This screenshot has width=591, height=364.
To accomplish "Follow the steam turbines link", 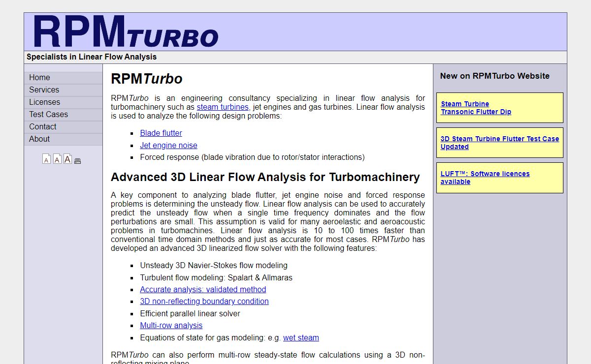I will (223, 107).
